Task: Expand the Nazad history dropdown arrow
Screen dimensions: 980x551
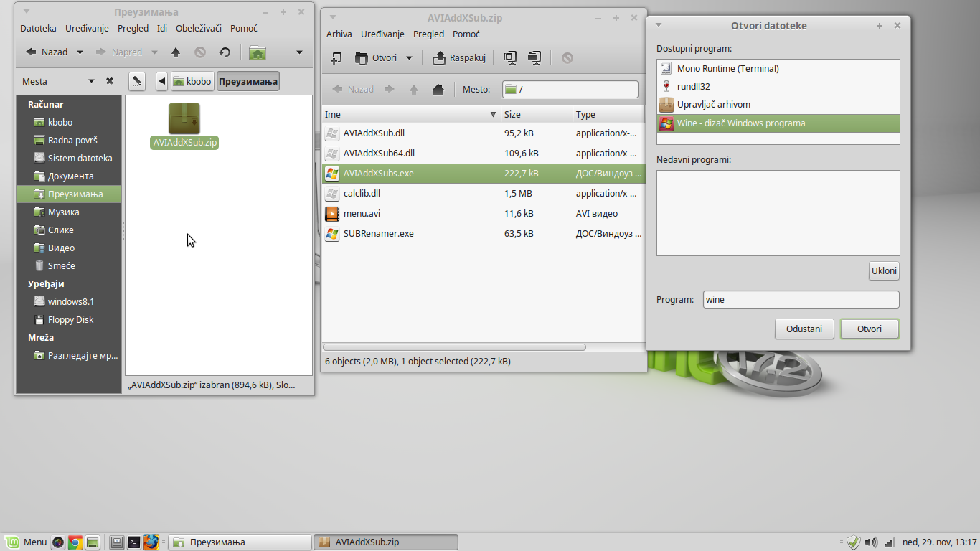Action: tap(80, 52)
